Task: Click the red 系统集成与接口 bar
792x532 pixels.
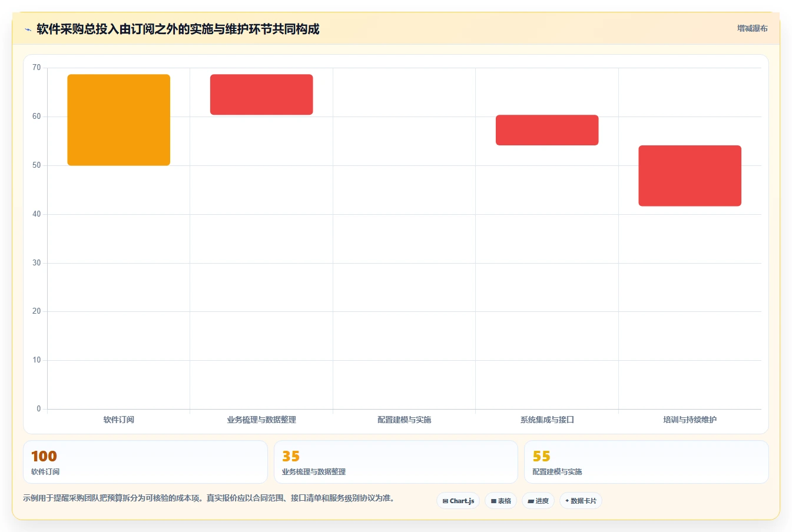Action: pos(547,130)
